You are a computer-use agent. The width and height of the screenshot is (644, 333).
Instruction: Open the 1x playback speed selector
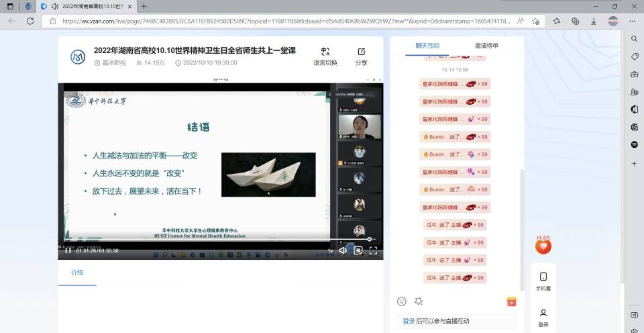click(330, 250)
